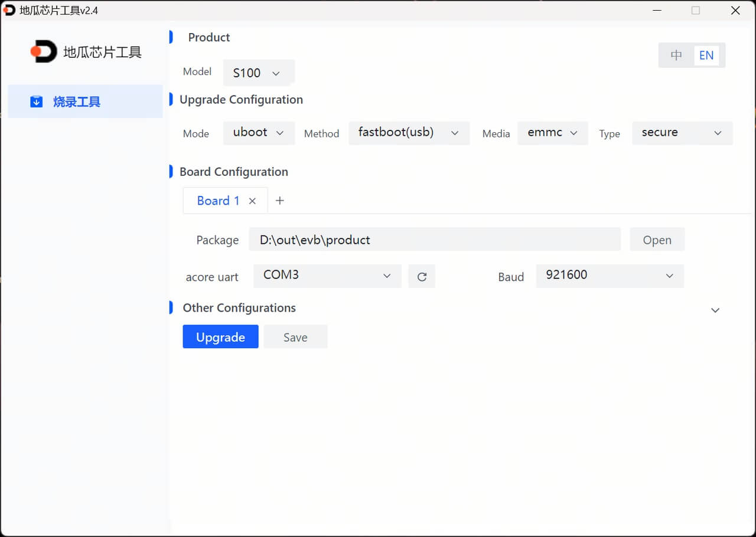Select the Board 1 tab
The height and width of the screenshot is (537, 756).
[218, 201]
